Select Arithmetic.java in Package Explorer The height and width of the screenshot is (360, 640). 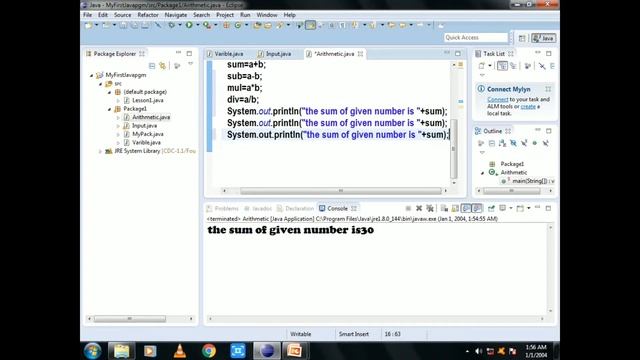click(x=151, y=117)
